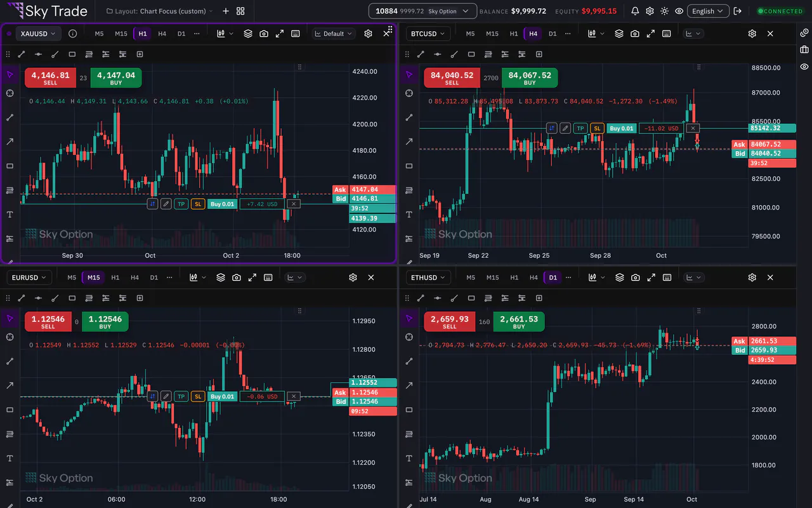Click SELL 1.12546 on EURUSD
812x508 pixels.
[48, 322]
